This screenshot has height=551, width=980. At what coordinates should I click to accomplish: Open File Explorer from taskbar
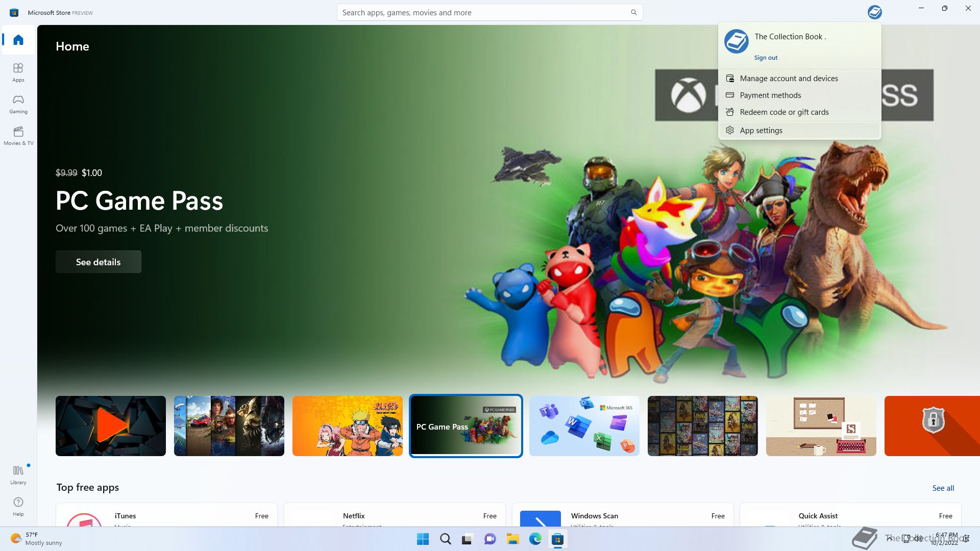click(x=512, y=539)
